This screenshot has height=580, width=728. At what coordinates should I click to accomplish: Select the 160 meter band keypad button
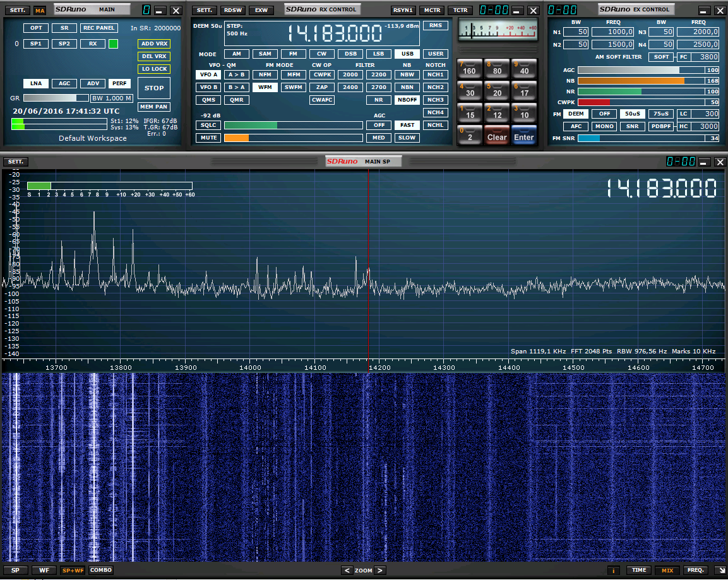pyautogui.click(x=469, y=69)
